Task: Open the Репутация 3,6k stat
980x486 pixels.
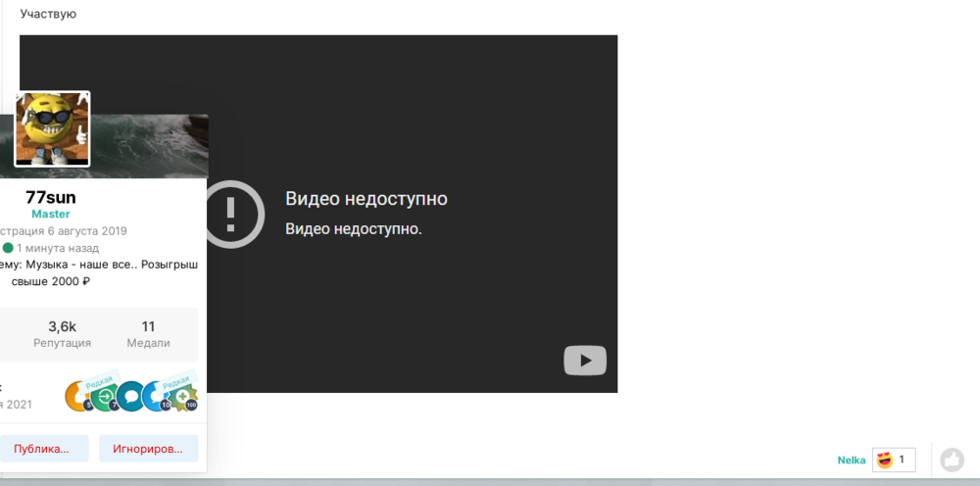Action: point(62,334)
